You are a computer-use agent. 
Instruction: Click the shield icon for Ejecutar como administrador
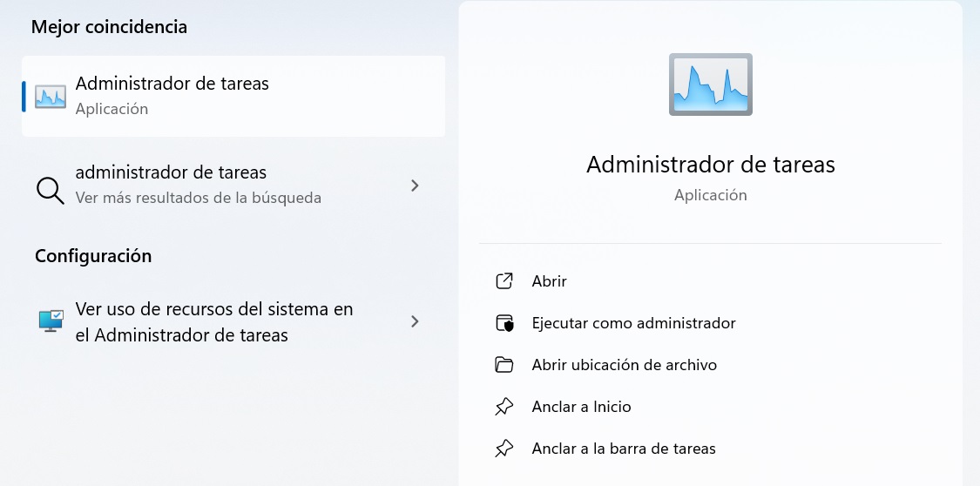point(504,323)
